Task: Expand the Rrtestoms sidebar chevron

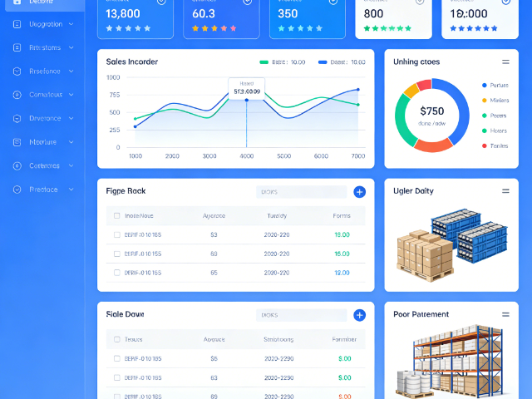Action: point(71,47)
